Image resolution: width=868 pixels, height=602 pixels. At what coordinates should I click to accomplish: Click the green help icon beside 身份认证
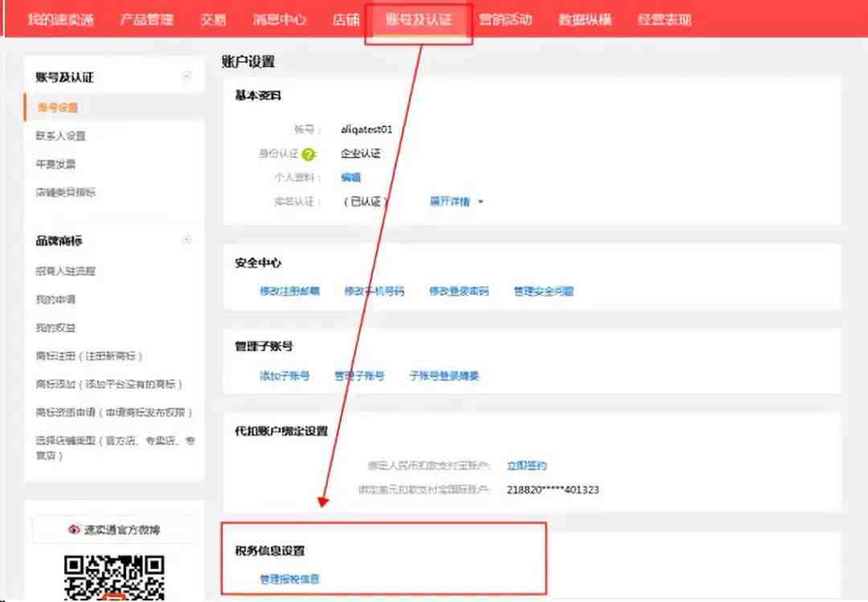click(x=309, y=154)
